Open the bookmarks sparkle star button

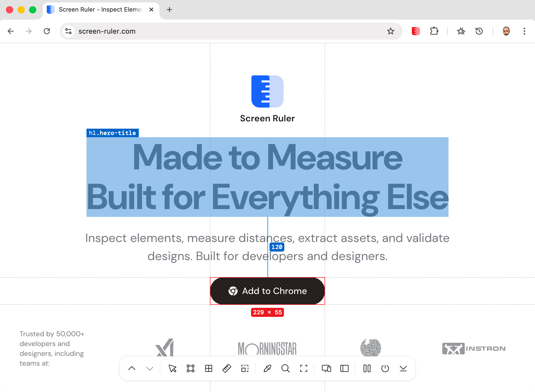tap(461, 31)
